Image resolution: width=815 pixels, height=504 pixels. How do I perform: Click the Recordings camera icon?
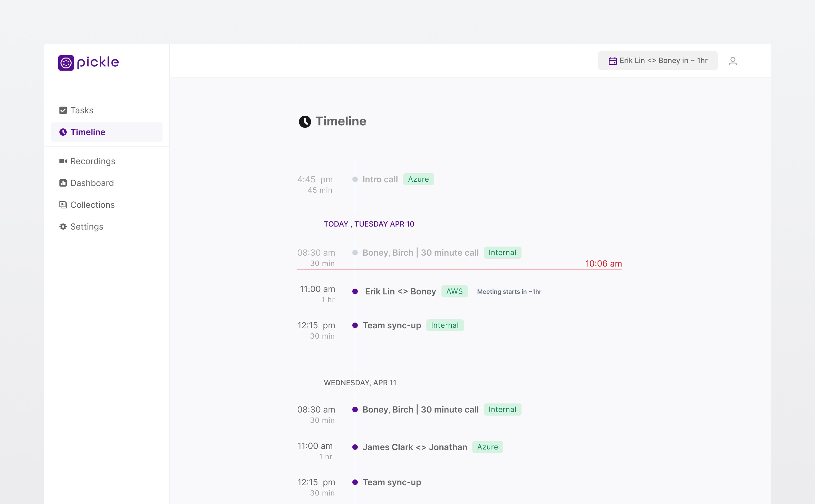63,161
